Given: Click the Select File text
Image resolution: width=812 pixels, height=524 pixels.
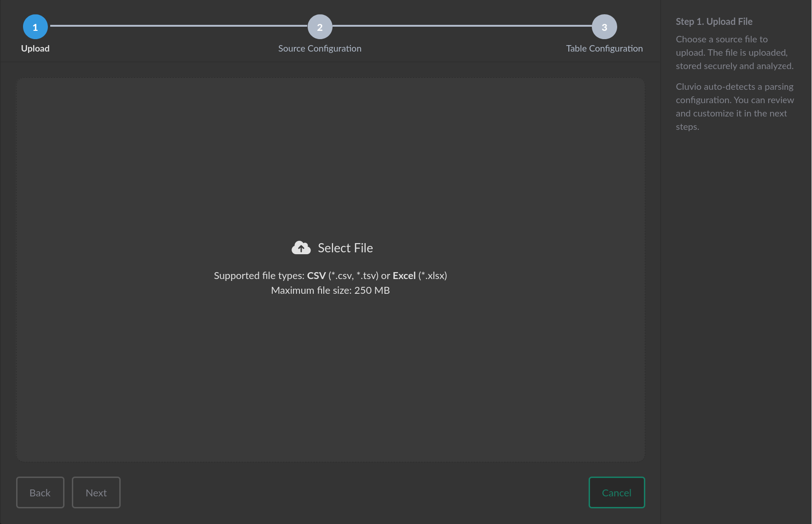Looking at the screenshot, I should tap(345, 248).
